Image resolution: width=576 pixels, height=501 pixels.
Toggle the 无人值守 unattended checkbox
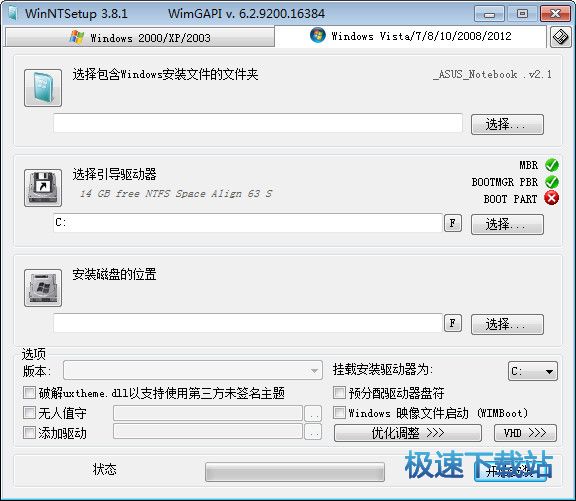point(29,412)
